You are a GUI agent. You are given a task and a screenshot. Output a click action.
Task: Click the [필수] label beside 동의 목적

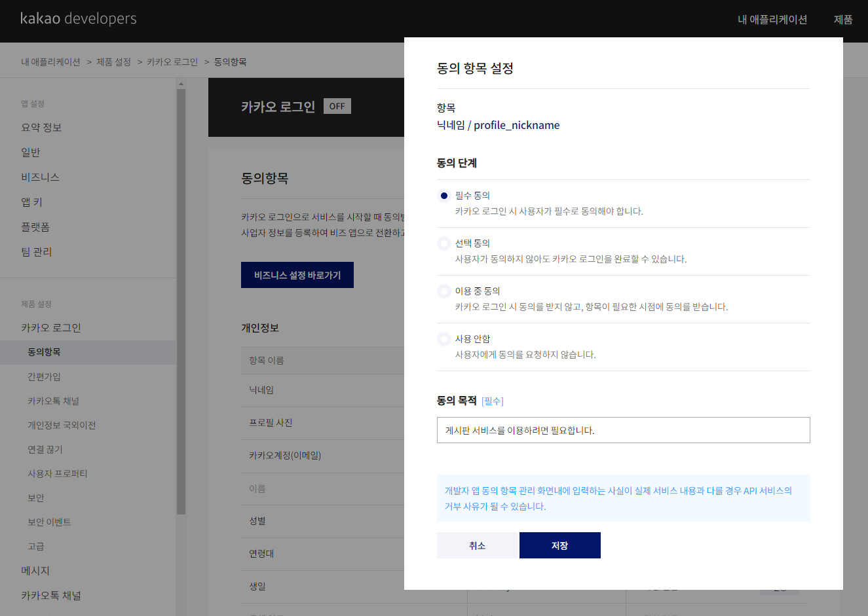pos(493,401)
